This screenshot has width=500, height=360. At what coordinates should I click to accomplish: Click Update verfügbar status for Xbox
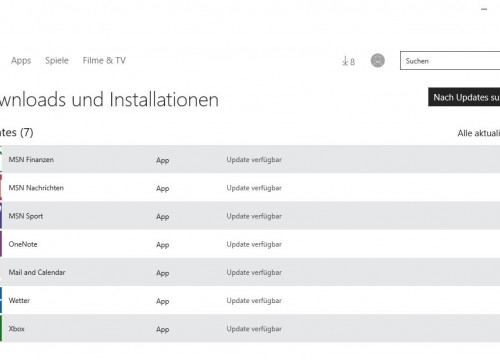pyautogui.click(x=254, y=329)
